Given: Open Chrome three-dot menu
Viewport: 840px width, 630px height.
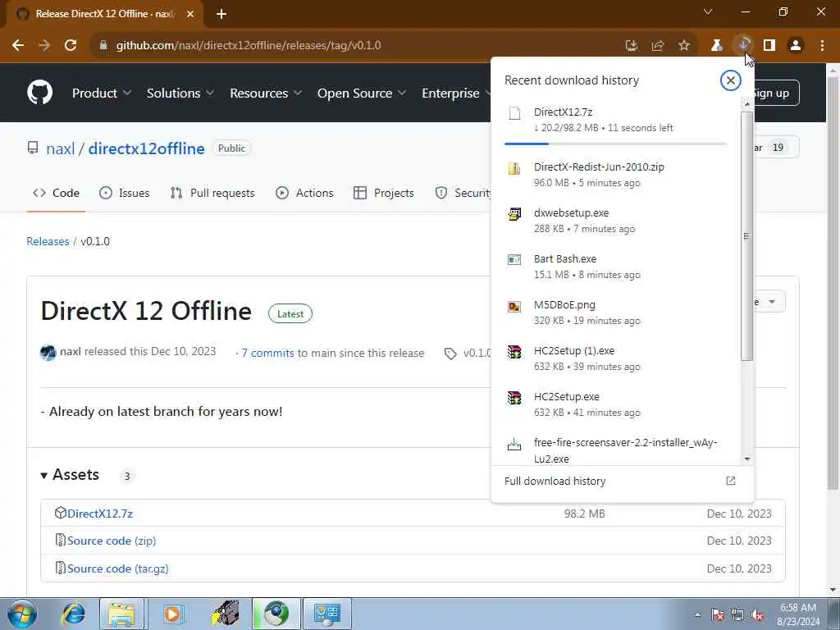Looking at the screenshot, I should coord(822,46).
